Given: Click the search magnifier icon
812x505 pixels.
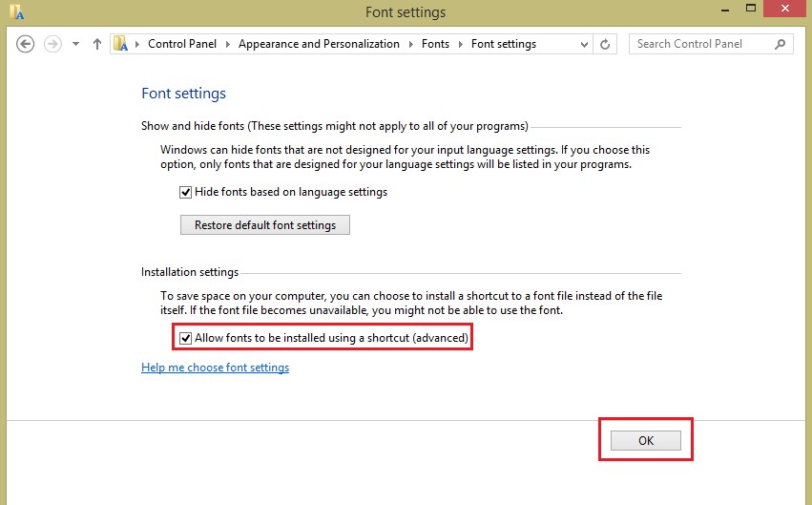Looking at the screenshot, I should 781,44.
